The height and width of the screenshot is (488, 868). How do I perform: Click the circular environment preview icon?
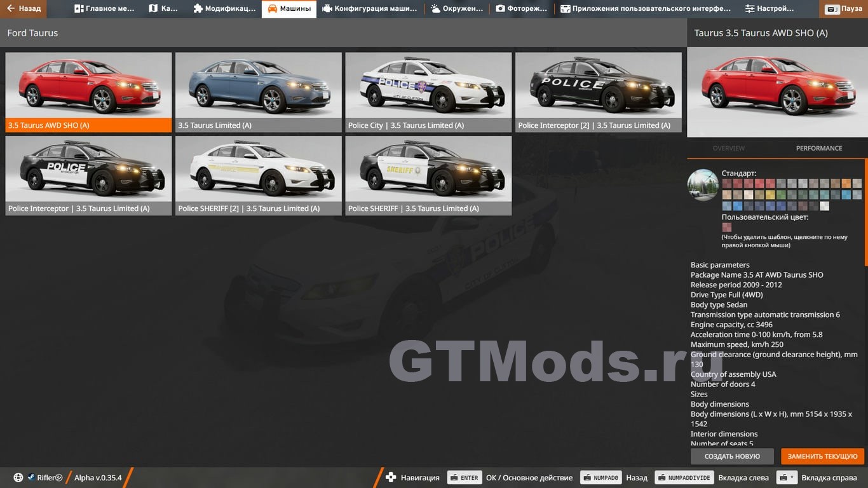click(703, 185)
